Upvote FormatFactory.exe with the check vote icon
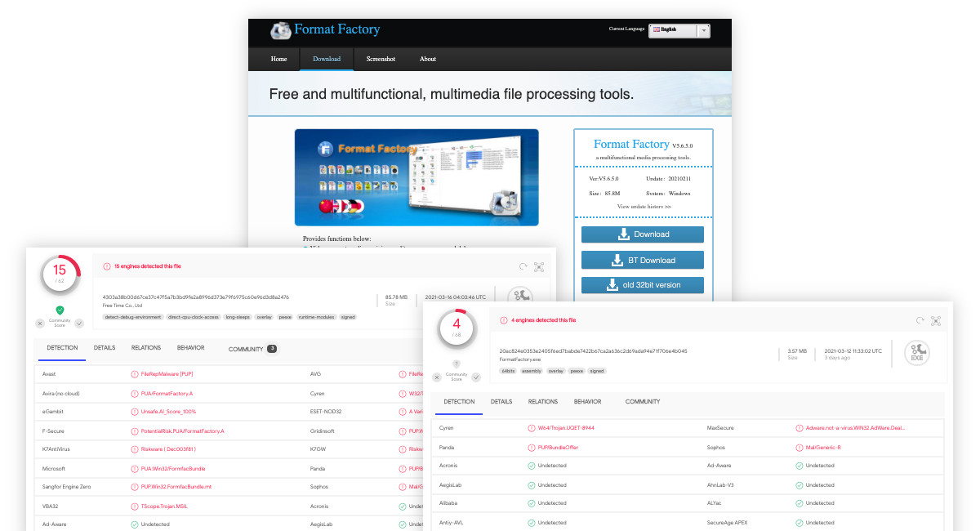This screenshot has height=531, width=980. (476, 377)
